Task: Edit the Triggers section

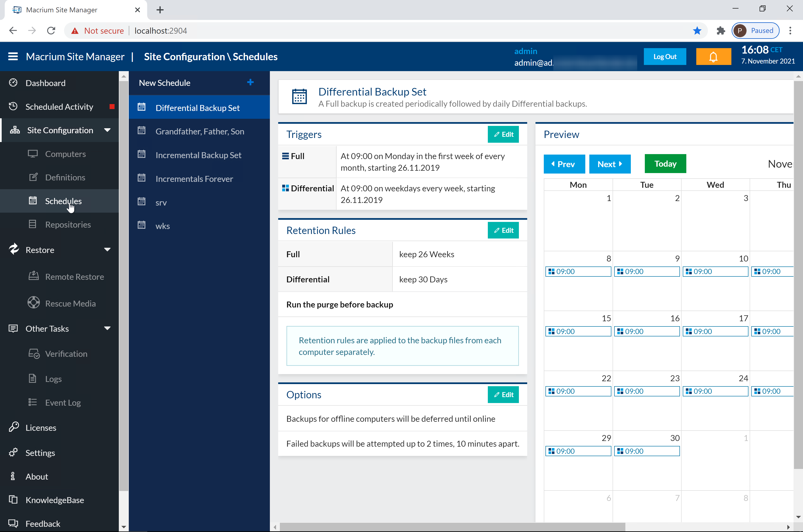Action: coord(503,134)
